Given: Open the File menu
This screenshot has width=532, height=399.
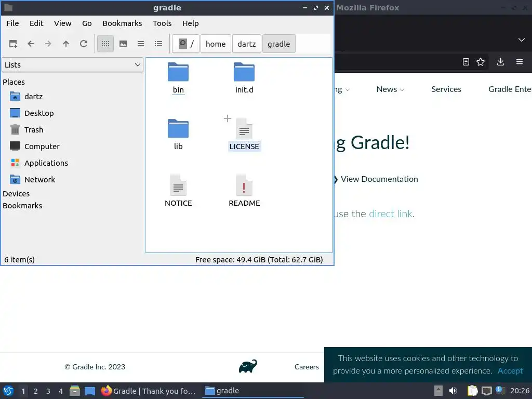Looking at the screenshot, I should pyautogui.click(x=12, y=23).
